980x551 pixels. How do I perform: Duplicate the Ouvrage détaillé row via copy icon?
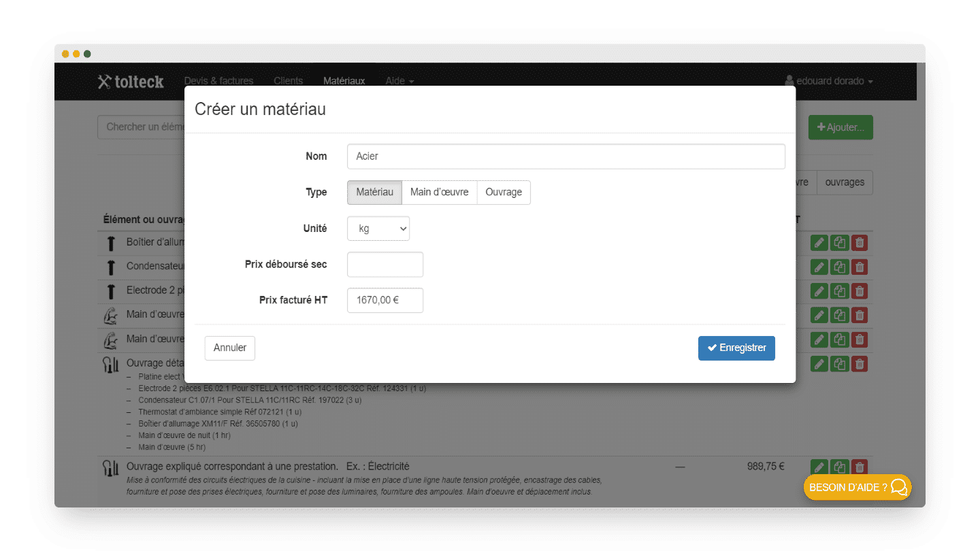tap(840, 364)
